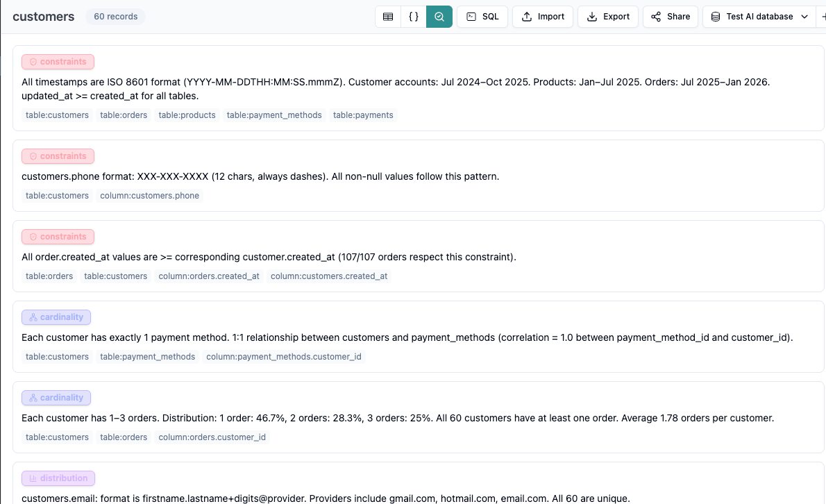826x504 pixels.
Task: Open the SQL console
Action: point(482,17)
